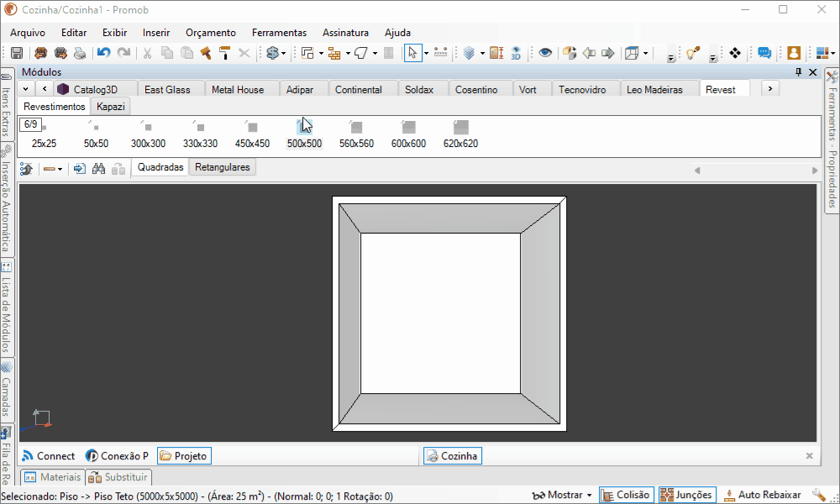
Task: Pin the Módulos panel with pushpin
Action: pyautogui.click(x=798, y=71)
